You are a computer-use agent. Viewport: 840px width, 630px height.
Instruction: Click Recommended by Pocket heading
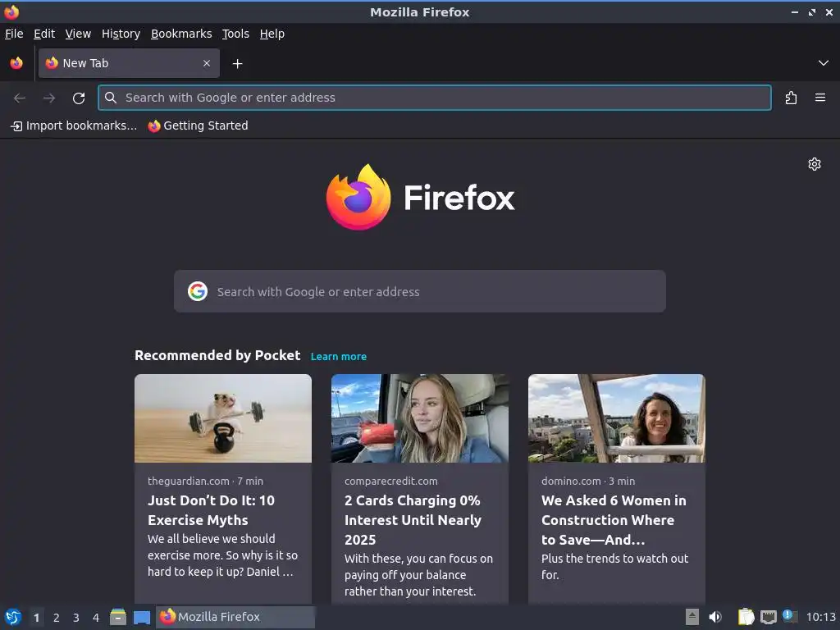coord(217,355)
